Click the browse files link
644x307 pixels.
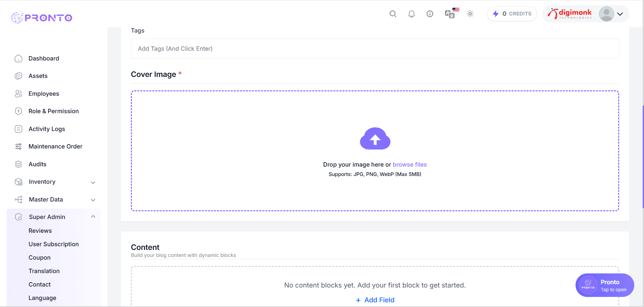click(409, 164)
